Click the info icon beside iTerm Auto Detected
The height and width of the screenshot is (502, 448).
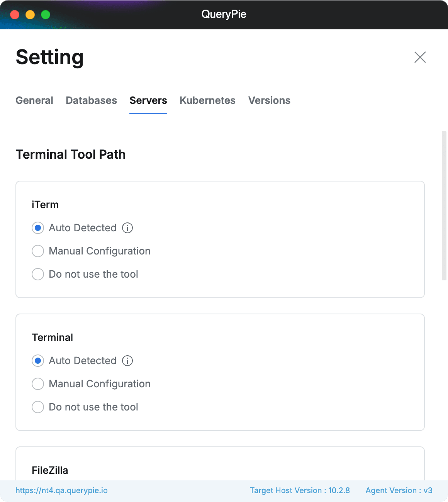(x=127, y=228)
